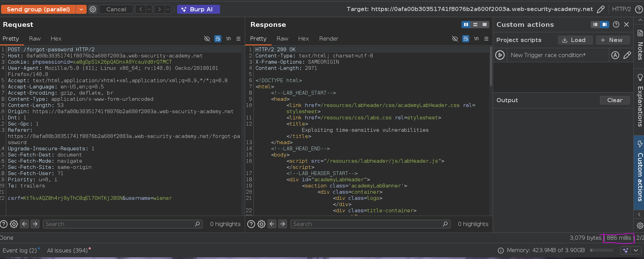Select Response Hex tab
Screen dimensions: 644x259
tap(304, 39)
